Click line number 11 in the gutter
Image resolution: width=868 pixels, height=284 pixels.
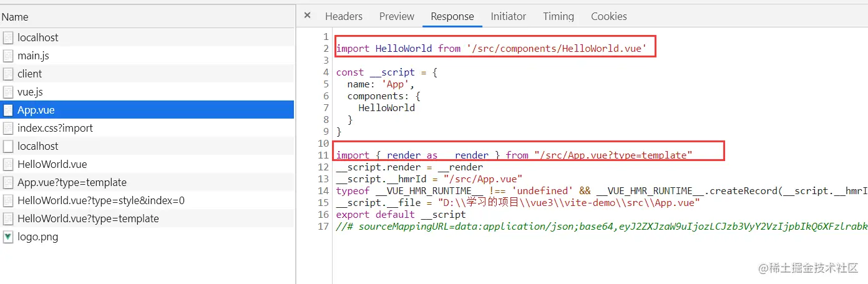(323, 155)
